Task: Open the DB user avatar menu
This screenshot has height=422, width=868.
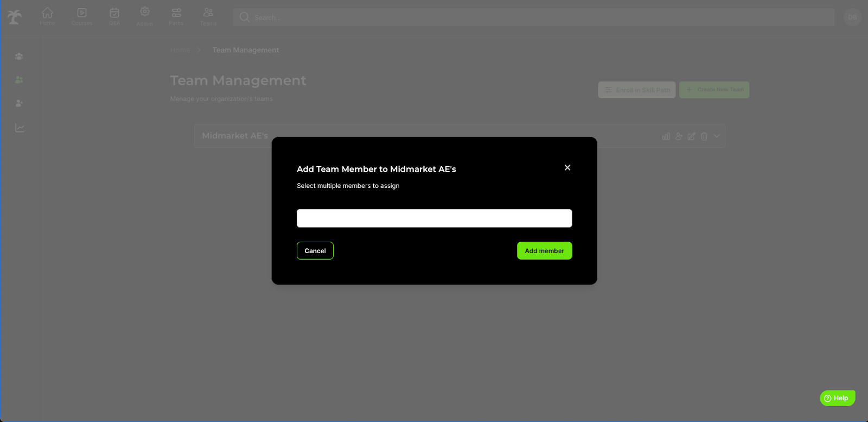Action: pos(852,17)
